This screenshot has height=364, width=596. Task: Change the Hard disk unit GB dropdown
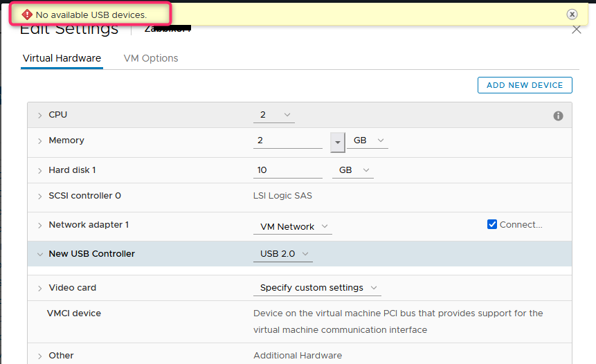coord(352,170)
